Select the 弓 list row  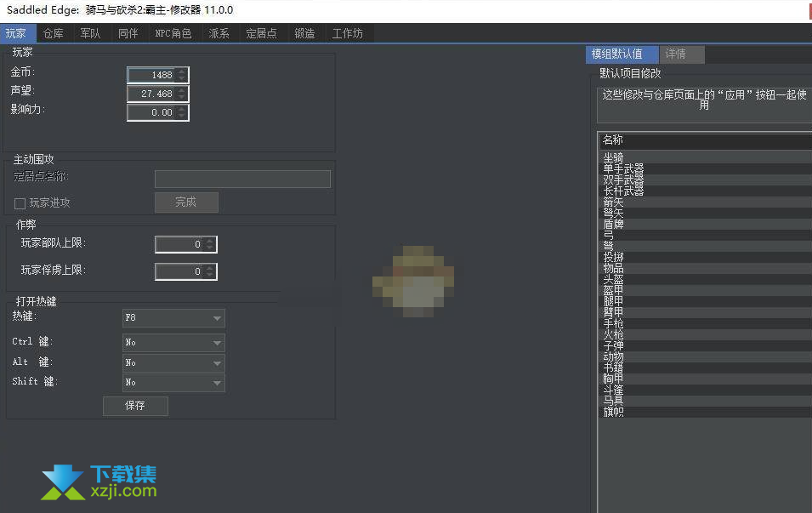tap(706, 236)
